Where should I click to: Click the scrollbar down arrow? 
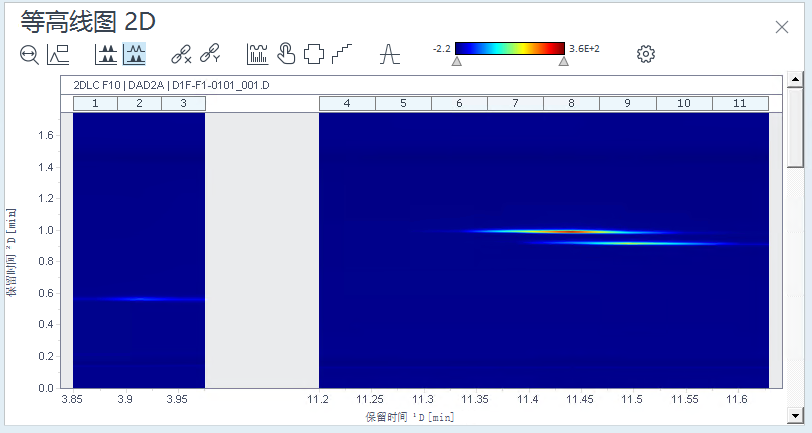[795, 414]
